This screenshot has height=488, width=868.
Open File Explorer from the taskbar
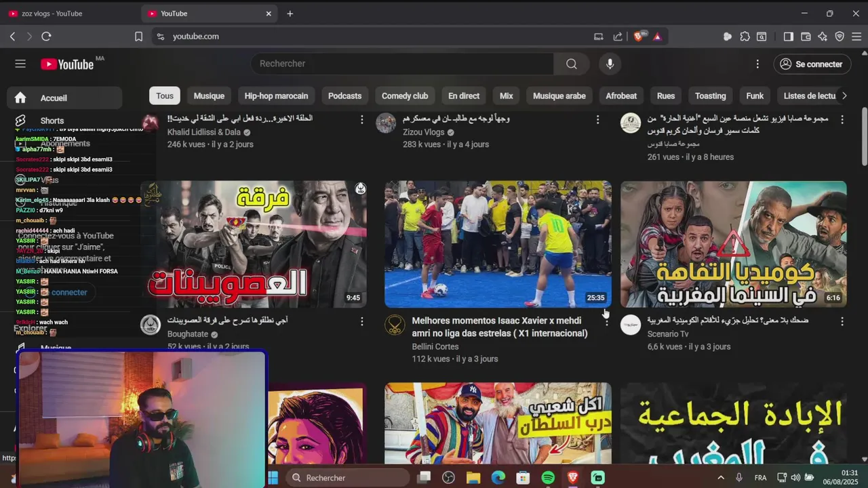coord(473,478)
